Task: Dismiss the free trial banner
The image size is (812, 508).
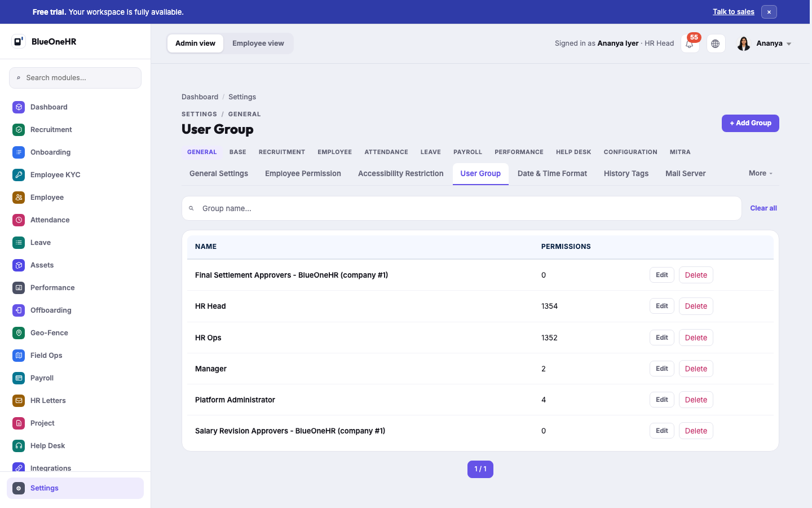Action: click(x=769, y=12)
